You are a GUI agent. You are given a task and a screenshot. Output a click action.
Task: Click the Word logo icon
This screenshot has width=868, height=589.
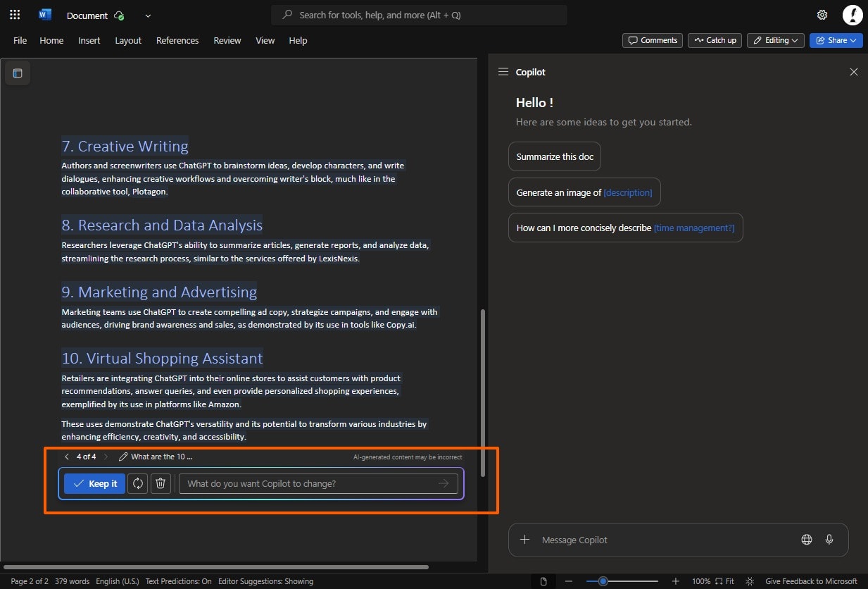[x=45, y=15]
